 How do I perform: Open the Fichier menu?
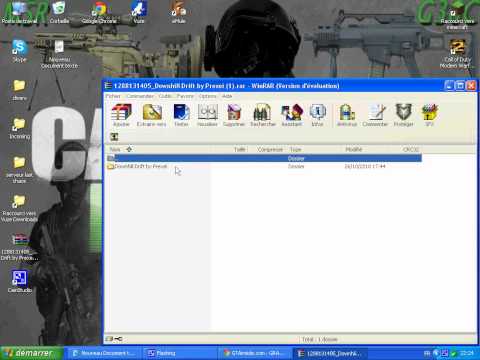pyautogui.click(x=113, y=96)
